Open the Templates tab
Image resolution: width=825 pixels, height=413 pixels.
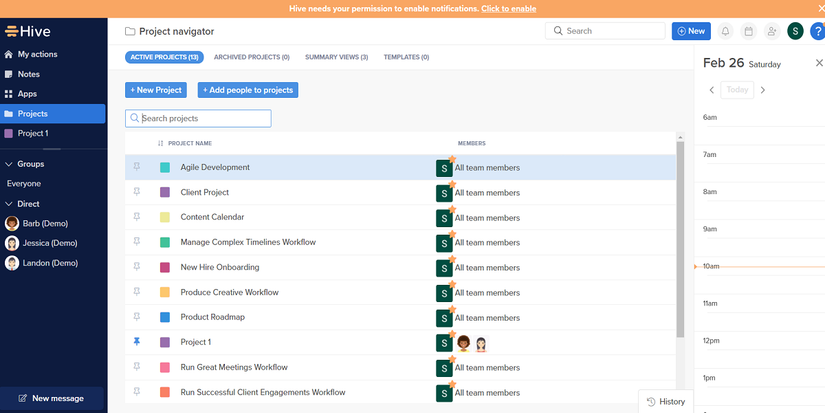pyautogui.click(x=406, y=57)
